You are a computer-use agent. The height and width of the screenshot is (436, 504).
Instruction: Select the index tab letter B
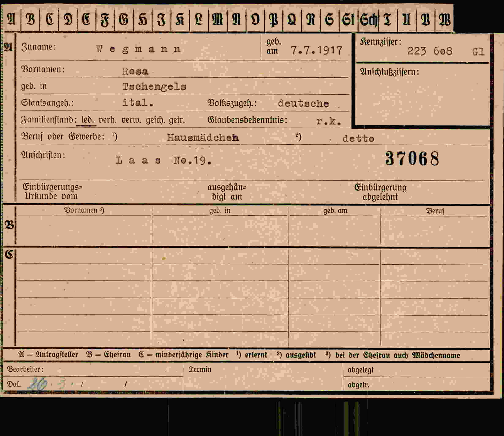tap(30, 19)
